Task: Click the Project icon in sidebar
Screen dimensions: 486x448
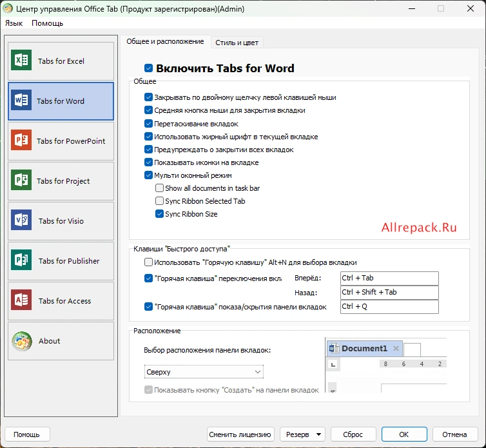Action: (21, 180)
